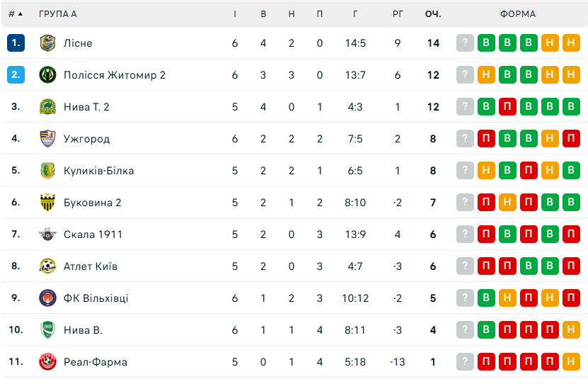Sort standings by РГ goal difference header
Image resolution: width=588 pixels, height=384 pixels.
coord(398,14)
